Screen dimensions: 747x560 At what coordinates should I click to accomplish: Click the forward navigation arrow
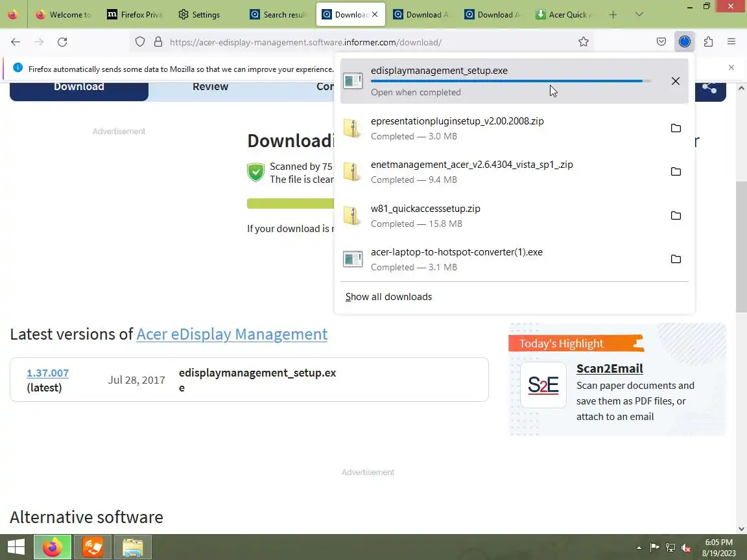(x=39, y=42)
